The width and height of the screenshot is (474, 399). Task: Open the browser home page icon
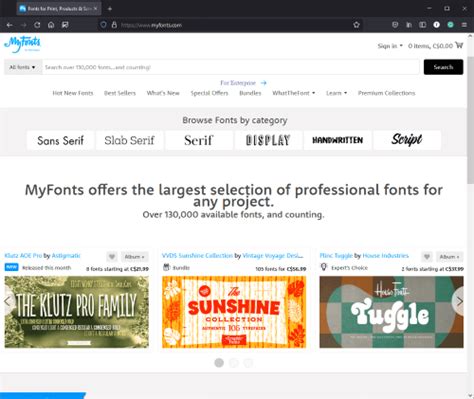click(51, 25)
